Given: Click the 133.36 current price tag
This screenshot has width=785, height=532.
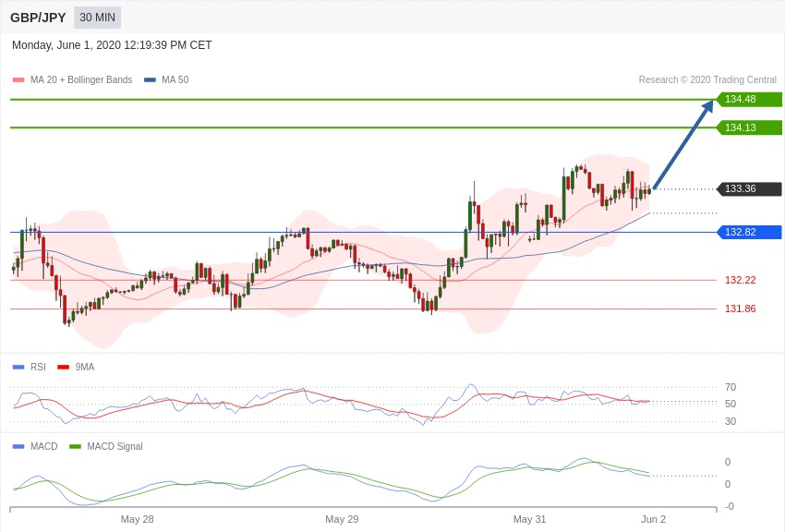Looking at the screenshot, I should click(749, 188).
